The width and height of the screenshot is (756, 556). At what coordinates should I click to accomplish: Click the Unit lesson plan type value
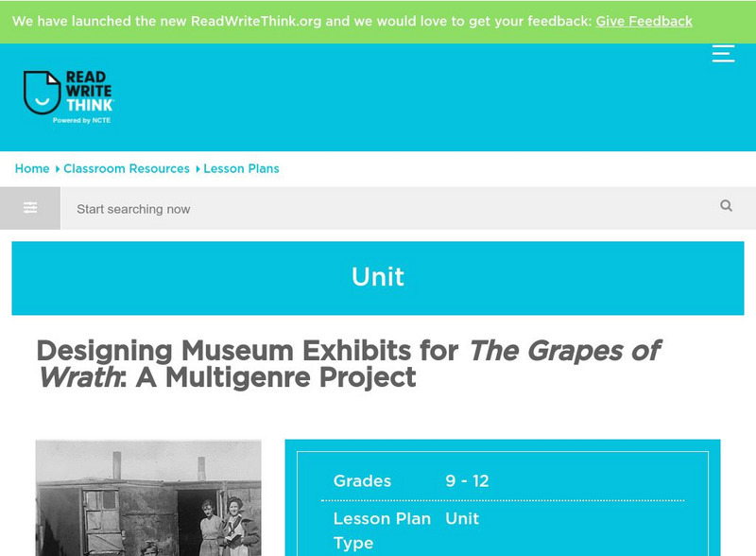tap(462, 519)
